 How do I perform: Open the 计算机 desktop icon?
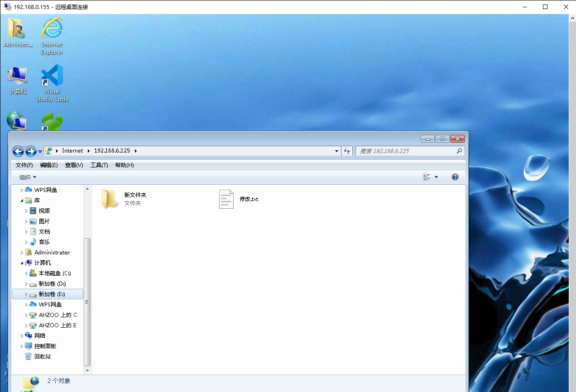coord(17,76)
